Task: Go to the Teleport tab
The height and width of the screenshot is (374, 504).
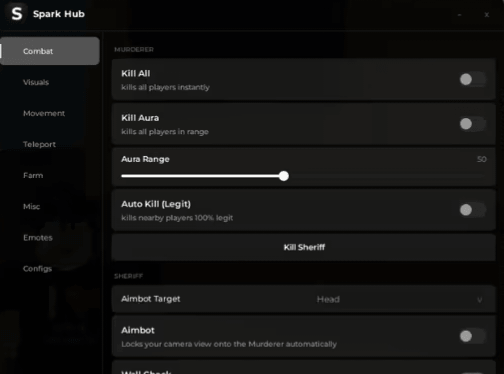Action: point(39,144)
